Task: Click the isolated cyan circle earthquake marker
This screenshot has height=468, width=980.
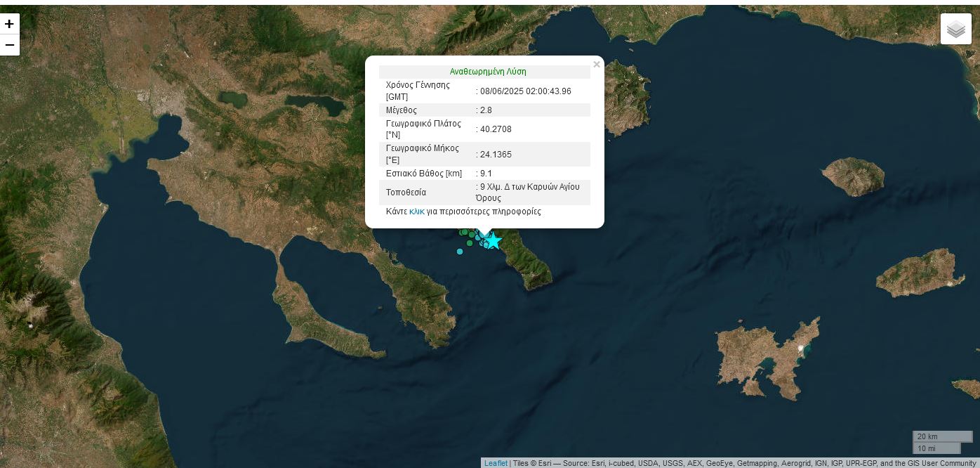Action: [460, 252]
